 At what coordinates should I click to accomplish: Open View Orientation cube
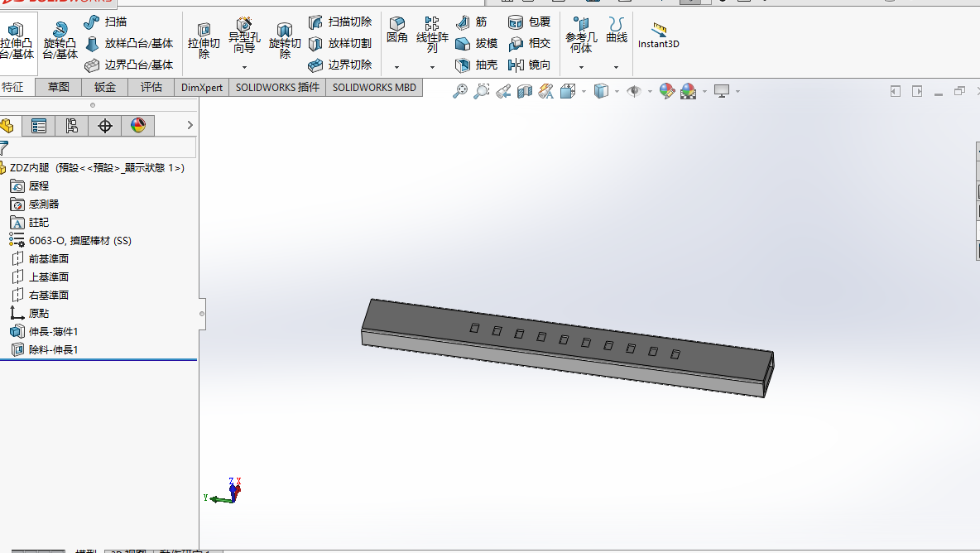point(568,91)
